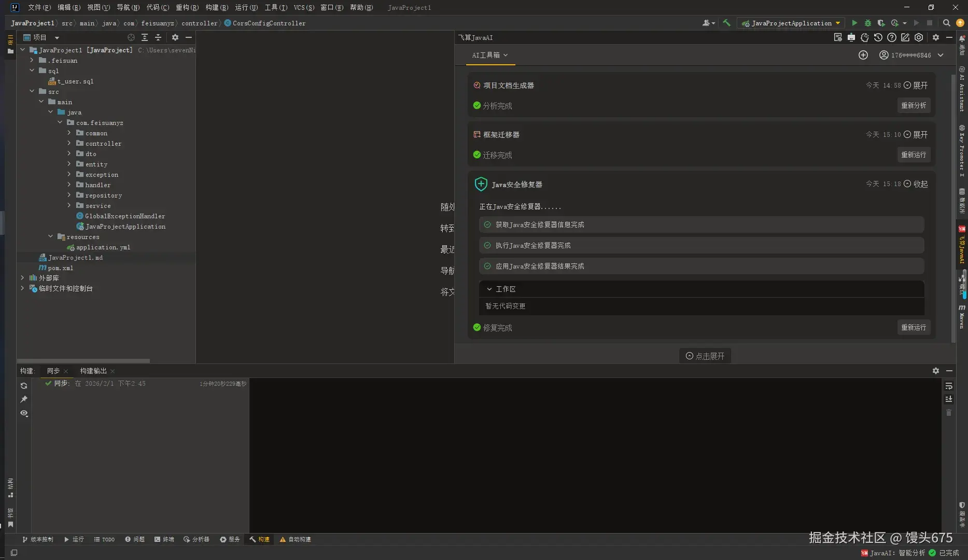
Task: Select the 同步 tab in Build panel
Action: 53,371
